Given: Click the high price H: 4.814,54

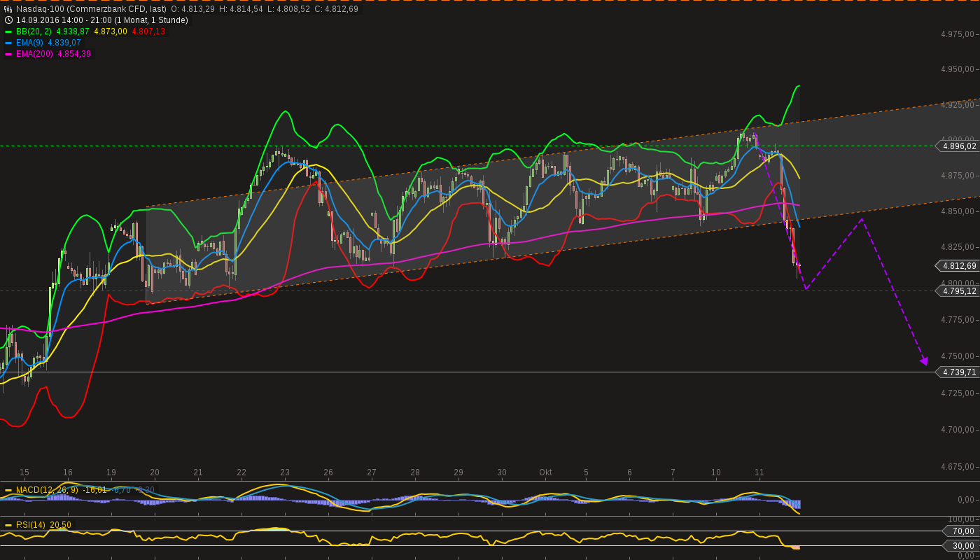Looking at the screenshot, I should coord(241,9).
